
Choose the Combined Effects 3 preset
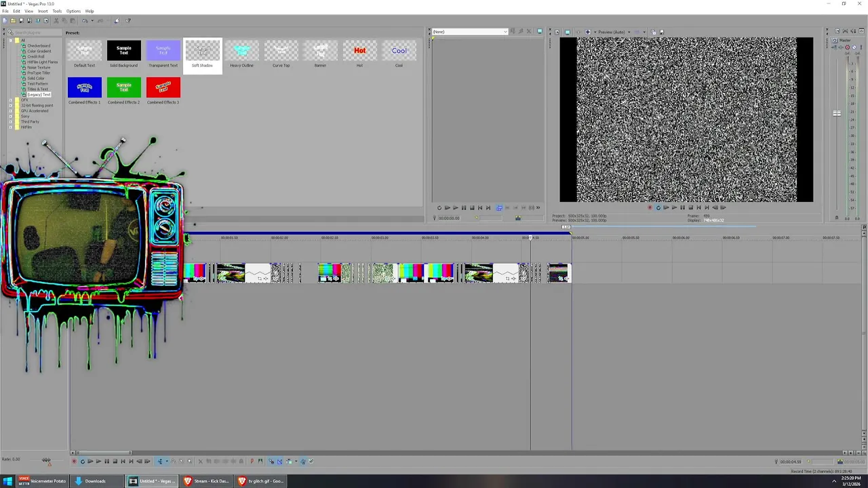click(x=163, y=91)
